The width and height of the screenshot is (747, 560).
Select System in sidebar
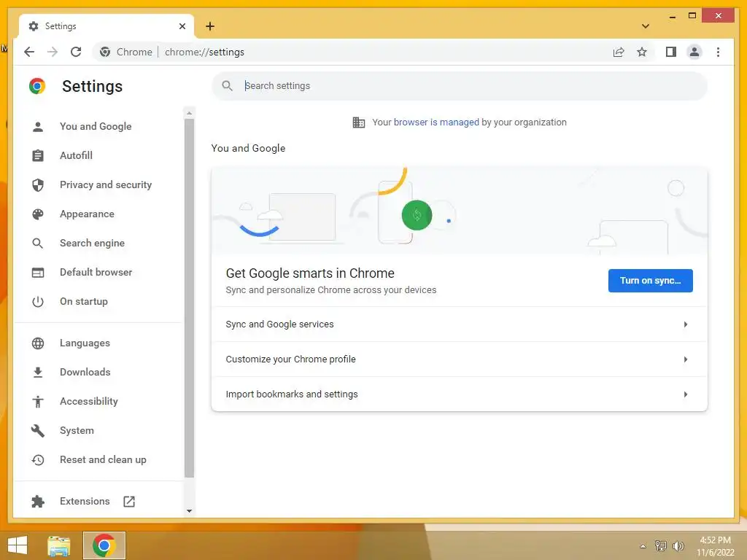77,430
